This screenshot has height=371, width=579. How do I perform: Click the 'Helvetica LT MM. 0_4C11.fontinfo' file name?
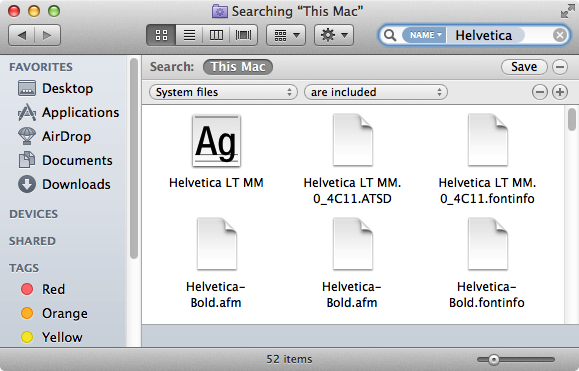487,191
